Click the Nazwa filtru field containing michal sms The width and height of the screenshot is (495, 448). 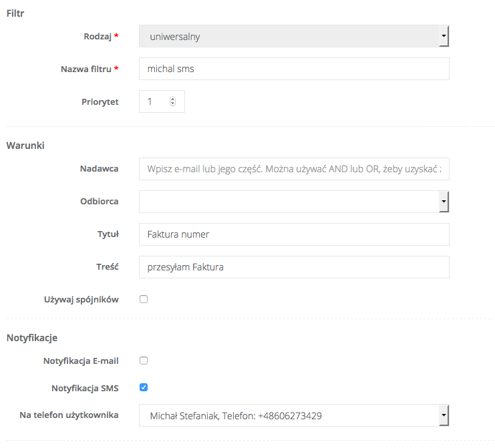pos(294,69)
